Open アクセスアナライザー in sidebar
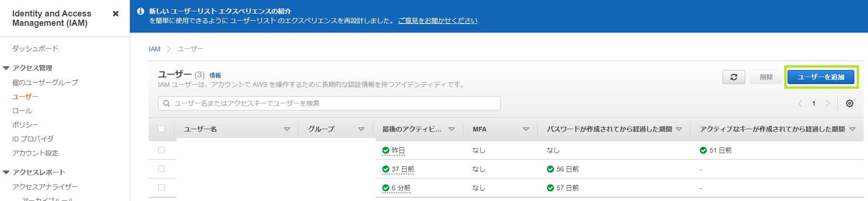868x201 pixels. pyautogui.click(x=45, y=186)
